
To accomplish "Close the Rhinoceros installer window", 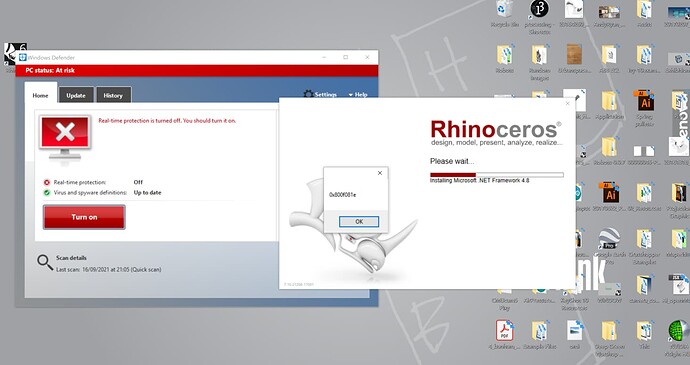I will 568,103.
